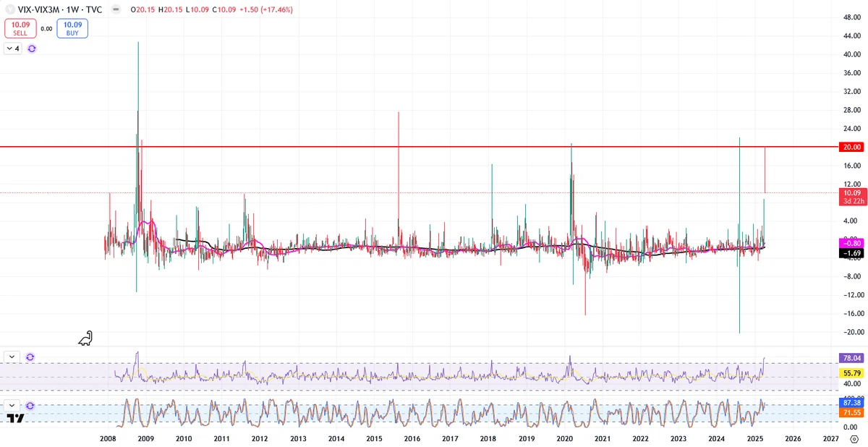Screen dimensions: 868x447
Task: Click the dinosaur icon on the main chart
Action: pyautogui.click(x=85, y=338)
